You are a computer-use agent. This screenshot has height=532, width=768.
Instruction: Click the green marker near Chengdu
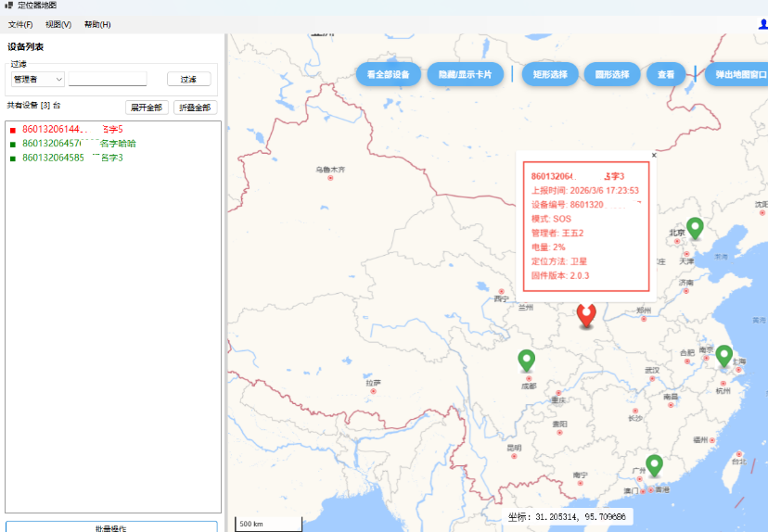pos(526,360)
